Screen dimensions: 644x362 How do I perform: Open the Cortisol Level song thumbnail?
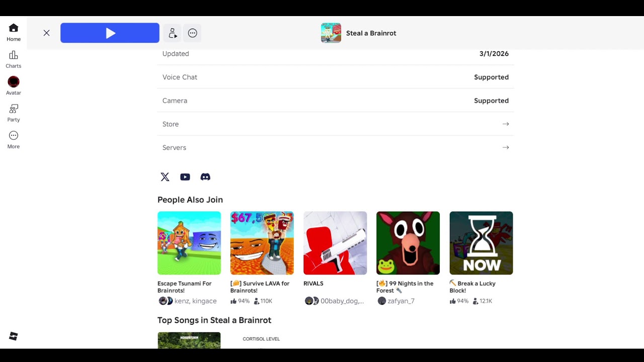[x=262, y=340]
